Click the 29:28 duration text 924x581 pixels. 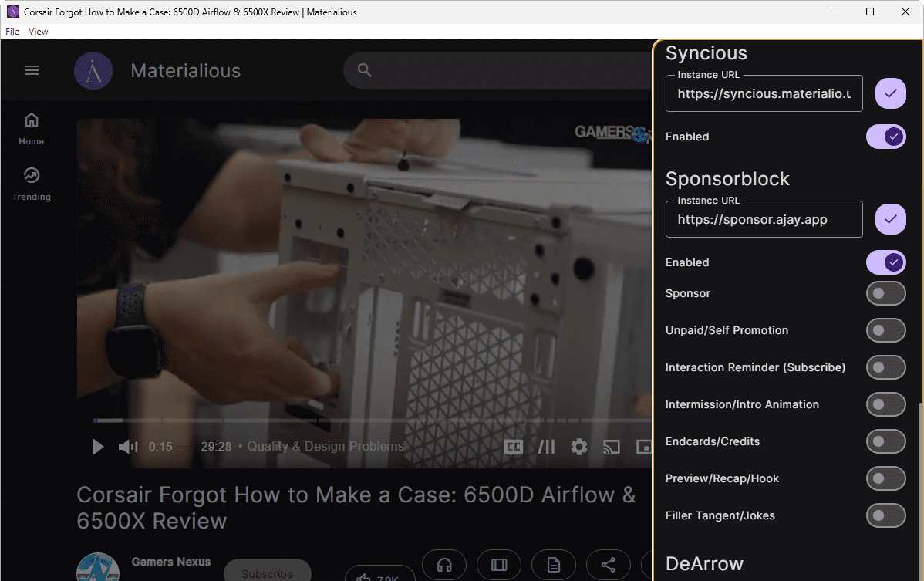pos(216,447)
